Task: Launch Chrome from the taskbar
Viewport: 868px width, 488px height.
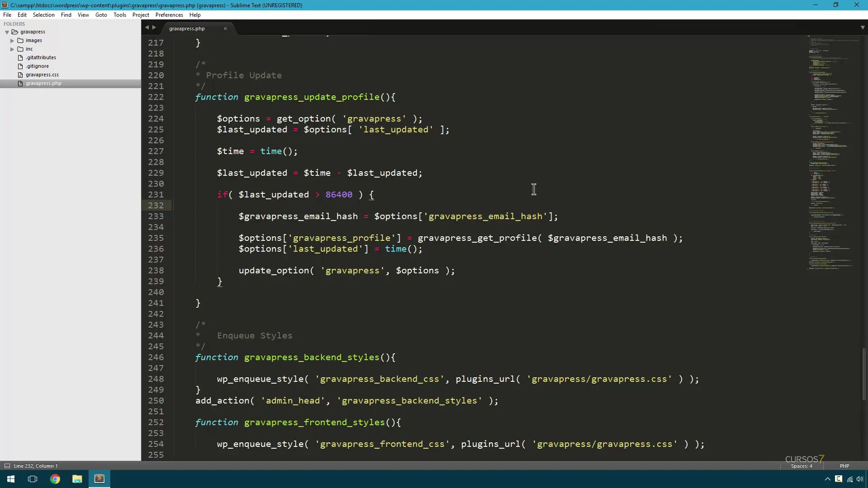Action: click(55, 479)
